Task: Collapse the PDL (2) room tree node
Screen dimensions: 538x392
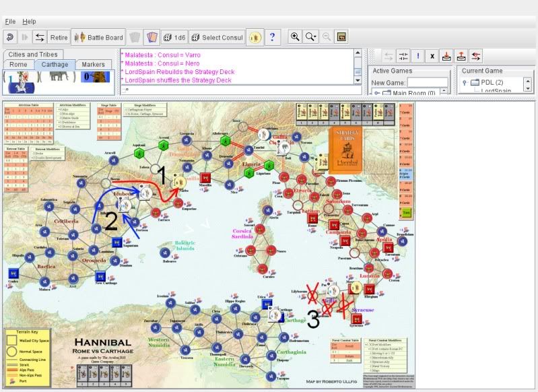Action: 464,82
